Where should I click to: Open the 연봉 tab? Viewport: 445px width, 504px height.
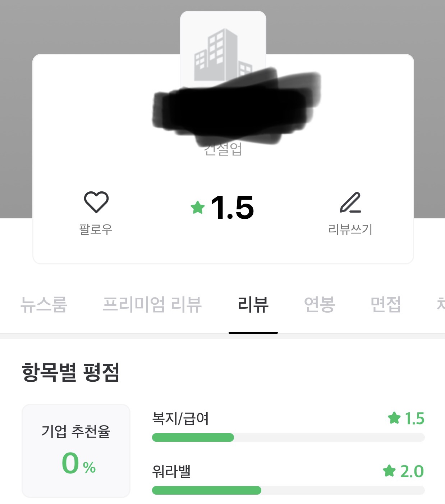coord(320,304)
